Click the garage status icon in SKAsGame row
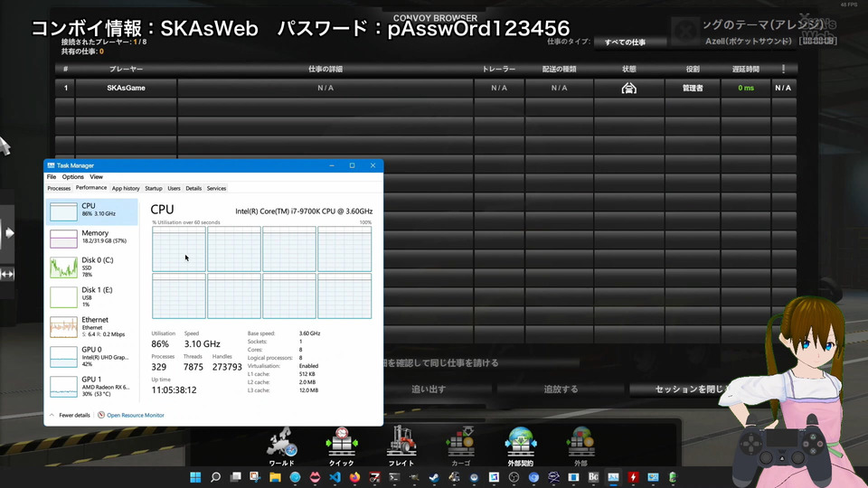The image size is (868, 488). pos(629,88)
